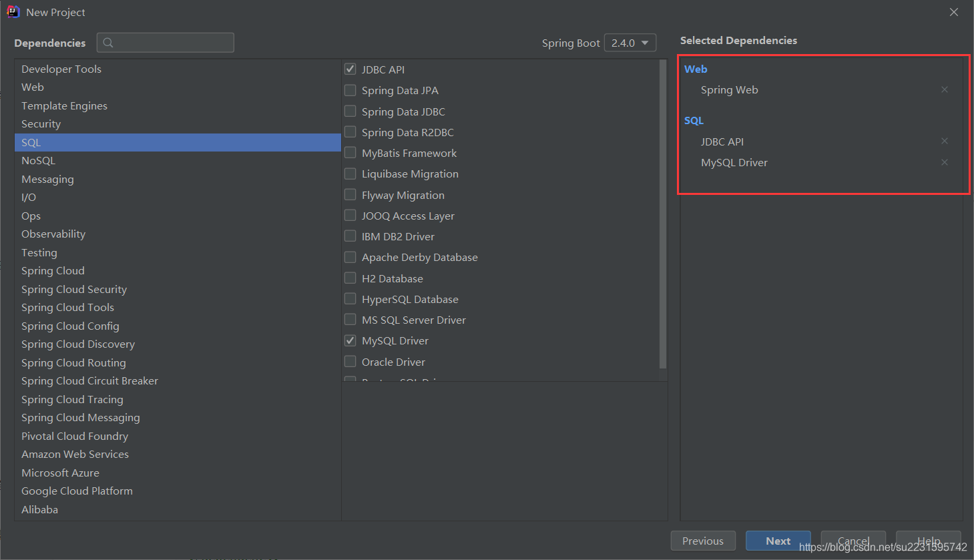Go back with Previous button
The image size is (974, 560).
tap(703, 541)
